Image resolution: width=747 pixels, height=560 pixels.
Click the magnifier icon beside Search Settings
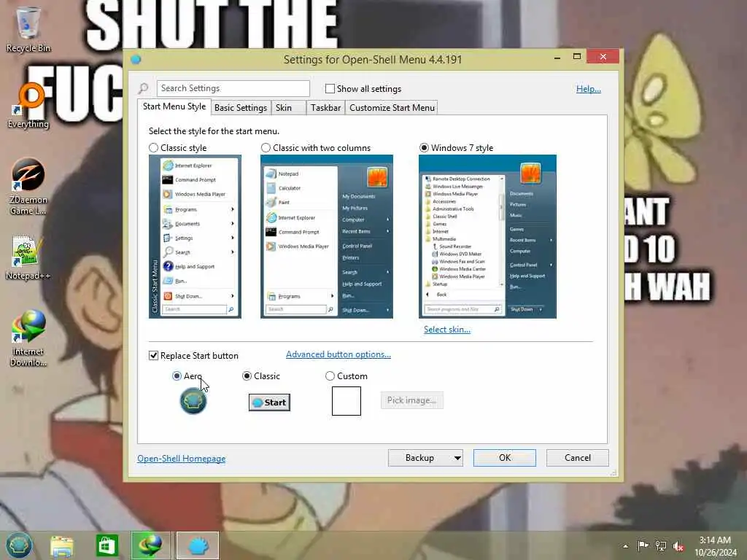(x=144, y=88)
